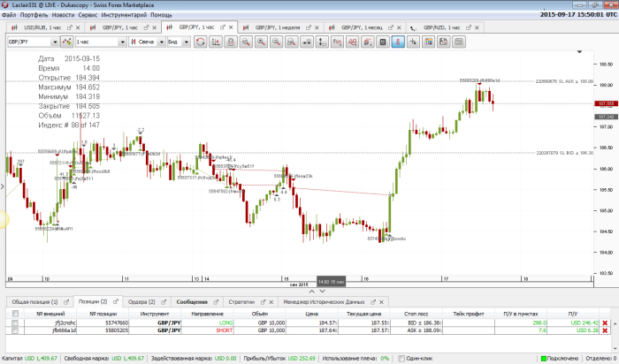Click the zoom-in magnifier with plus
The height and width of the screenshot is (364, 619).
(261, 42)
